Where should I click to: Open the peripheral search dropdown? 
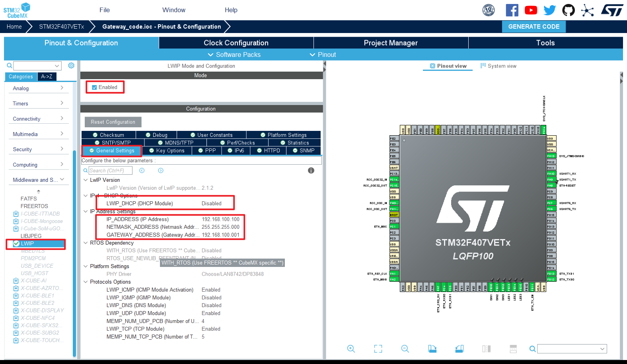tap(57, 66)
